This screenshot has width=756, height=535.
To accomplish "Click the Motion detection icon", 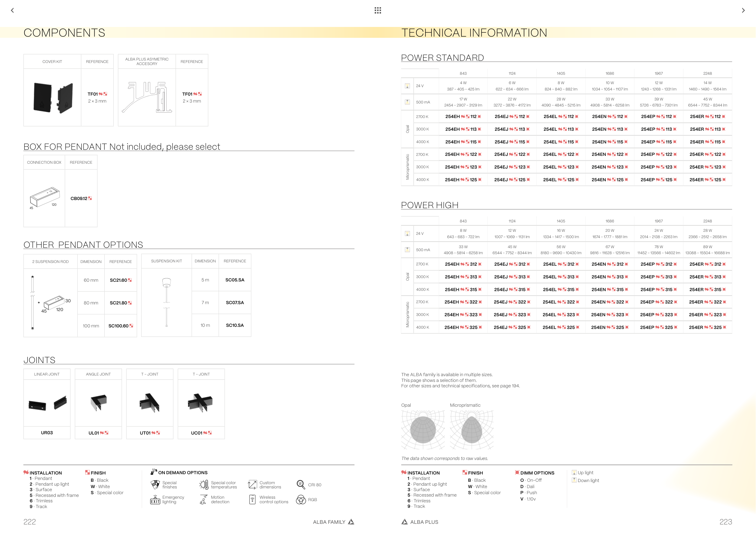I will tap(204, 499).
